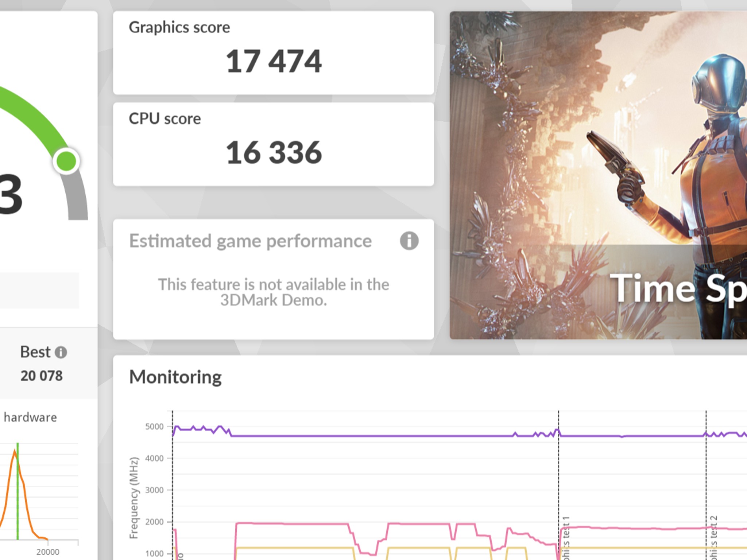Click the pink GPU frequency line
This screenshot has width=747, height=560.
click(x=292, y=524)
